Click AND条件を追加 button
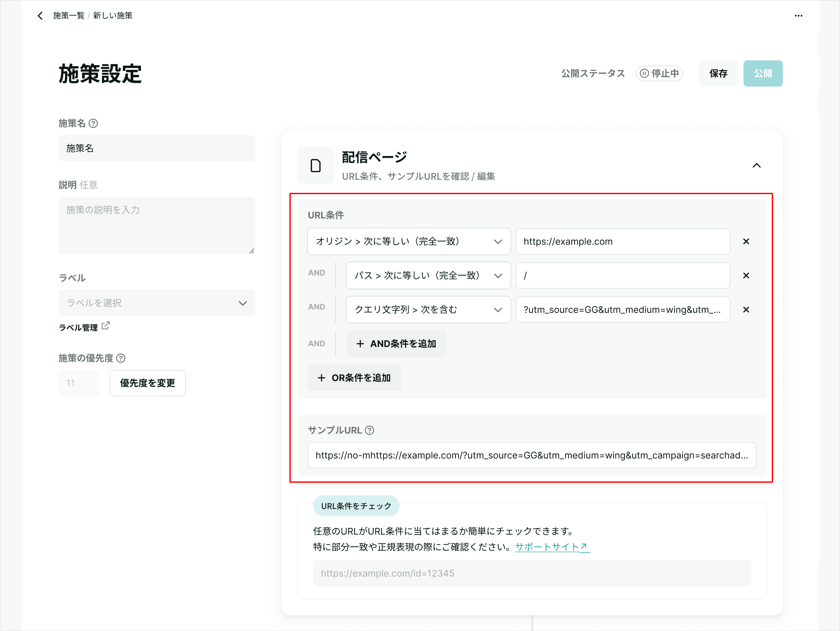Image resolution: width=840 pixels, height=631 pixels. 396,344
